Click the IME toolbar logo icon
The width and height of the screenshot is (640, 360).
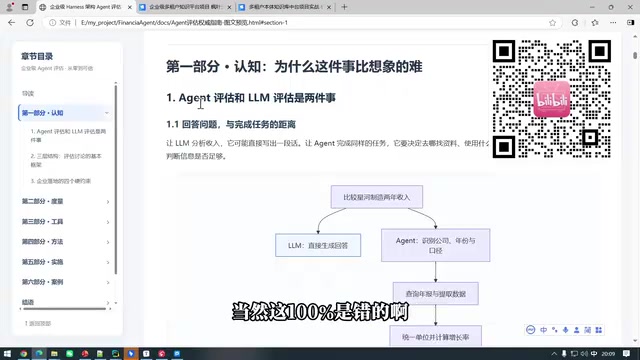(x=531, y=330)
